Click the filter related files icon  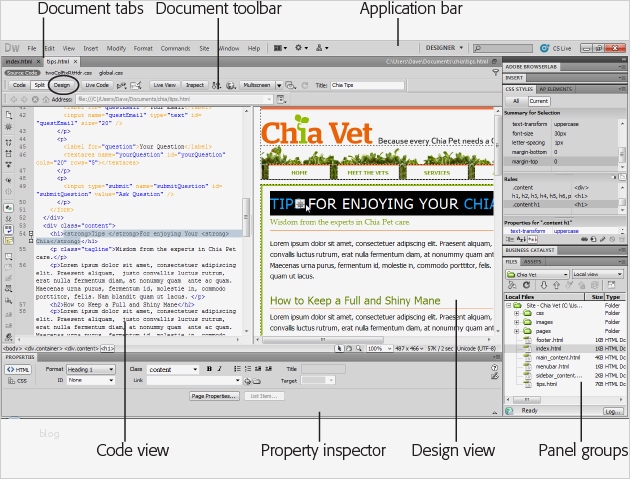click(x=496, y=73)
